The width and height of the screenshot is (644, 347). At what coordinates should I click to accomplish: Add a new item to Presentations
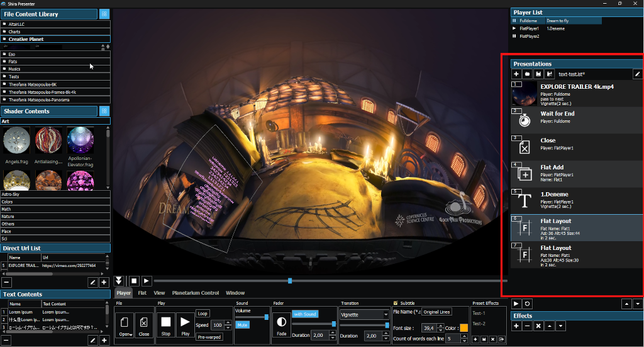516,74
